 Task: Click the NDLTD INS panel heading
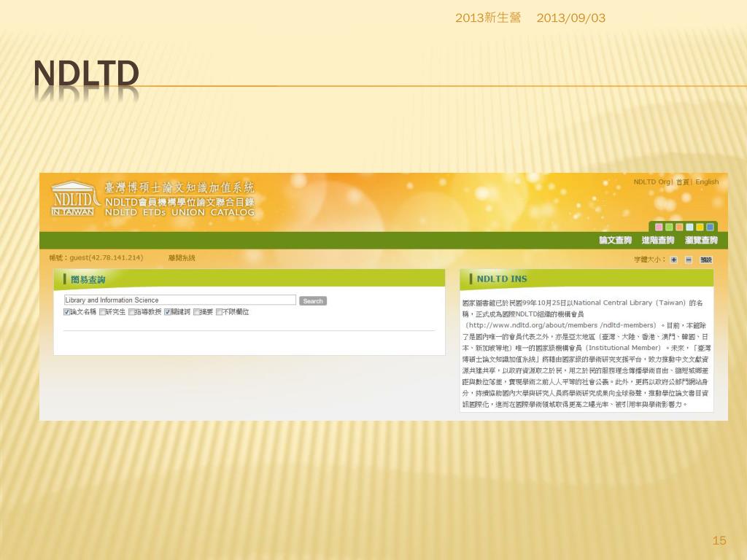[502, 279]
